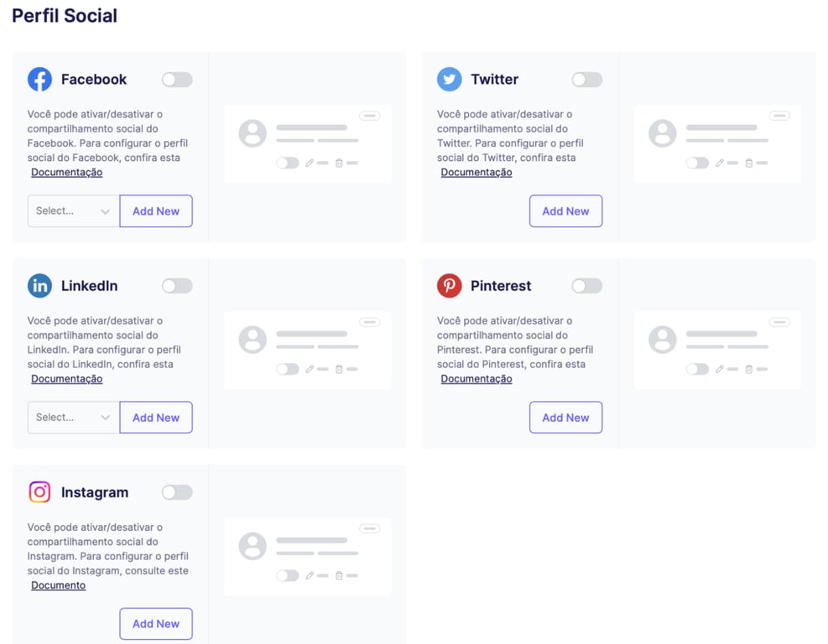Open the ellipsis icon in Pinterest preview card
828x644 pixels.
[779, 322]
